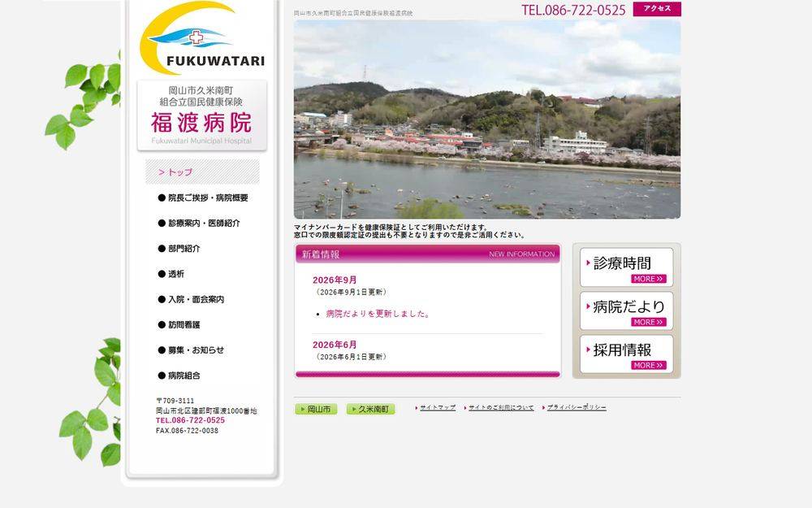This screenshot has height=508, width=812.
Task: Open the 病院だより banner
Action: [627, 310]
